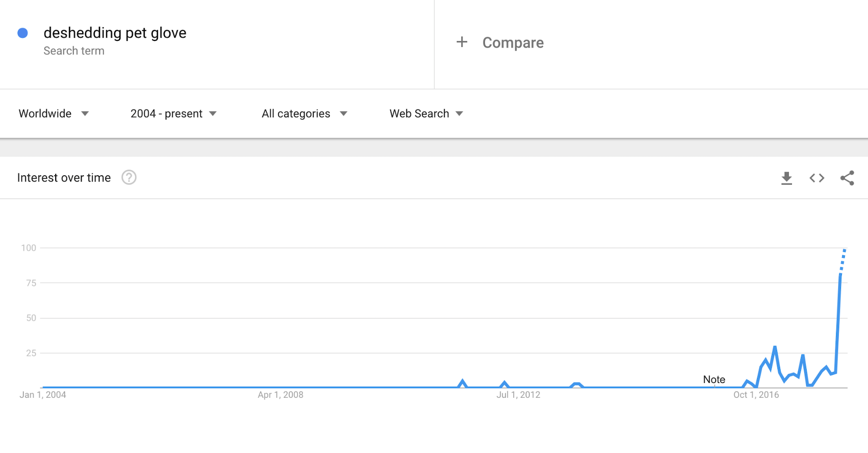Click the plus icon beside Compare
The image size is (868, 453).
pyautogui.click(x=462, y=42)
